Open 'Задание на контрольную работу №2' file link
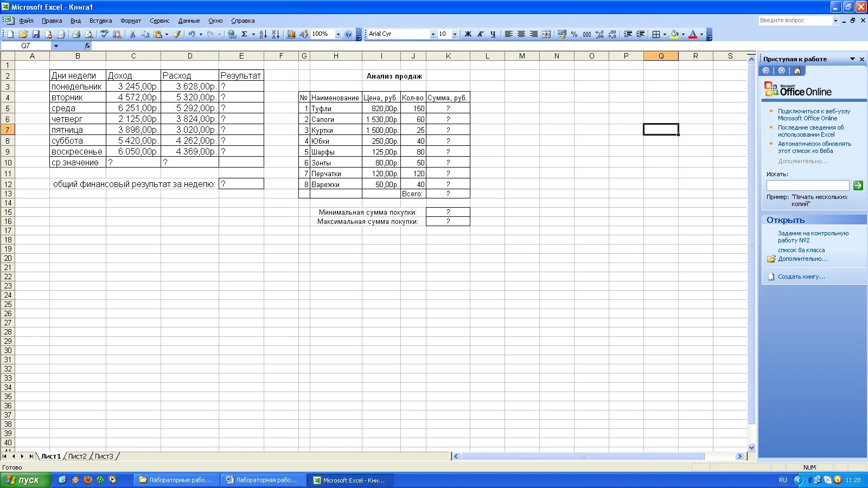 pos(813,236)
